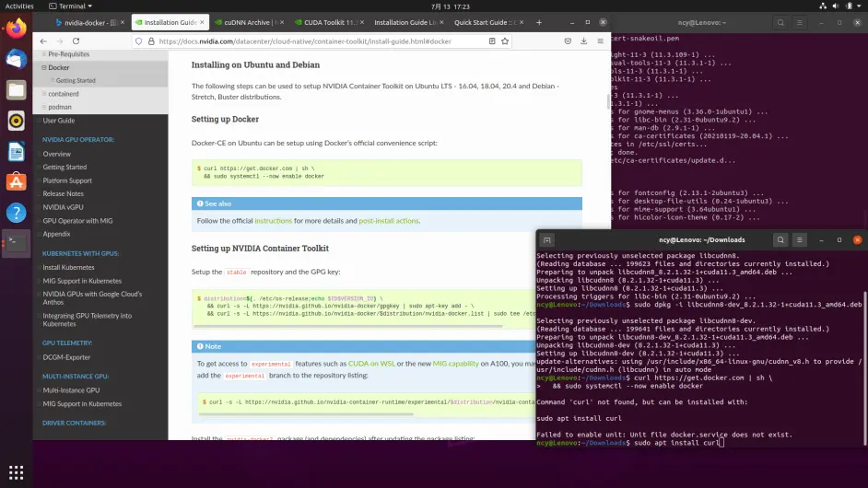Open background terminal hamburger menu
The height and width of the screenshot is (488, 868).
(800, 23)
